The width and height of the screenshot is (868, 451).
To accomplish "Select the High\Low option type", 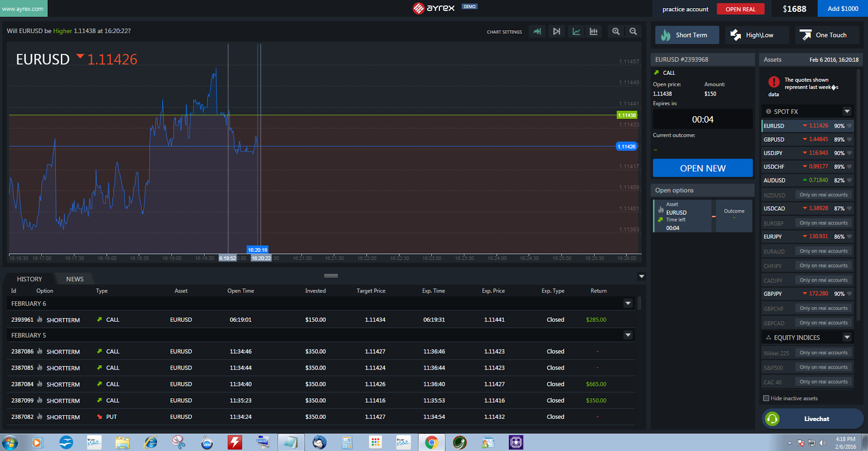I will tap(757, 35).
